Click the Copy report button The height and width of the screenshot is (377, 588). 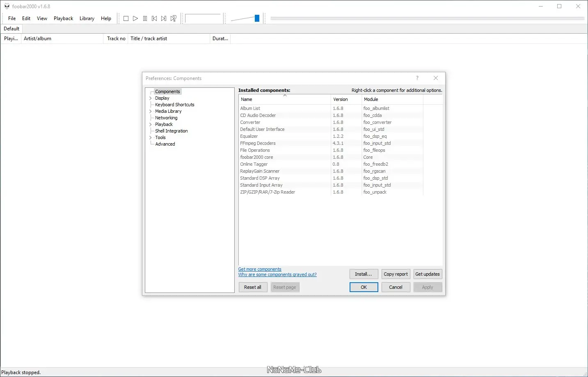pyautogui.click(x=396, y=274)
